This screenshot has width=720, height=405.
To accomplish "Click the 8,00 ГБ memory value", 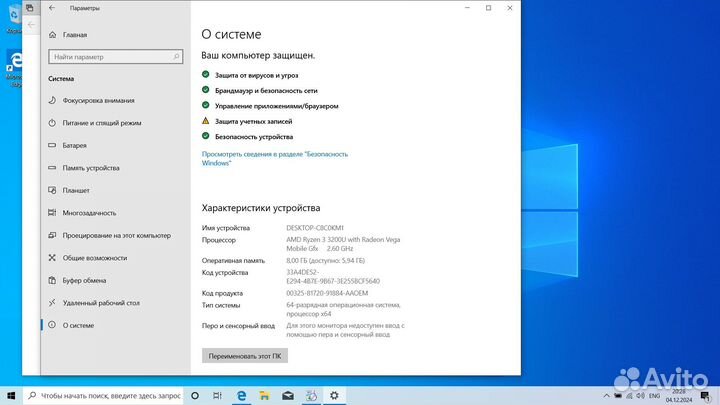I will [x=325, y=260].
